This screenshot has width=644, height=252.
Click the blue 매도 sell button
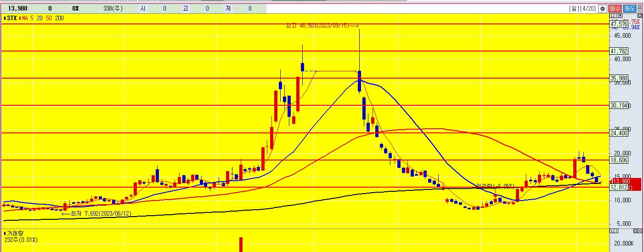click(x=630, y=8)
